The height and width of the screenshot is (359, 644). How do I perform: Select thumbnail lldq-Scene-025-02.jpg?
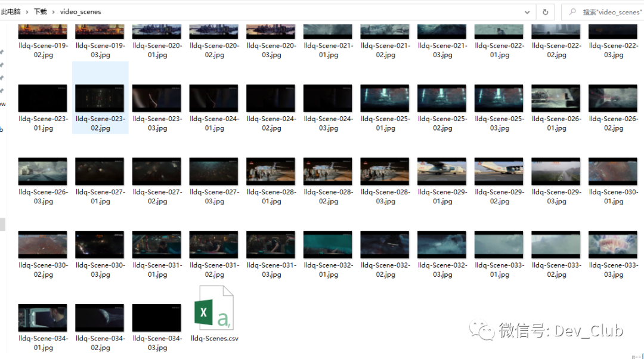(442, 98)
